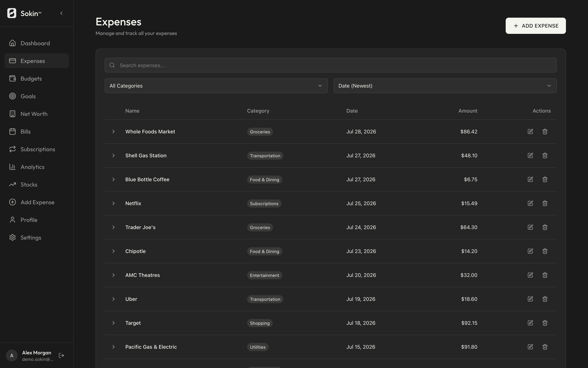588x368 pixels.
Task: Click the Date column header
Action: point(352,111)
